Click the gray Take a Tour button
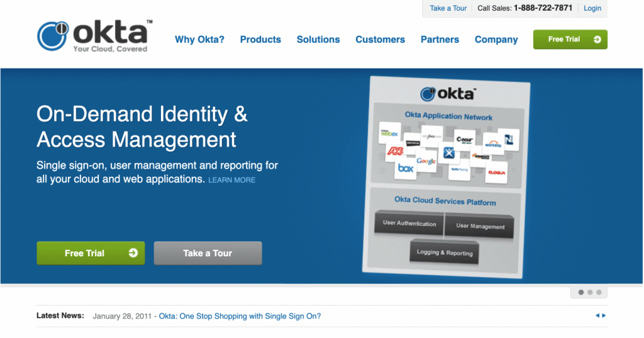The height and width of the screenshot is (338, 644). tap(208, 253)
